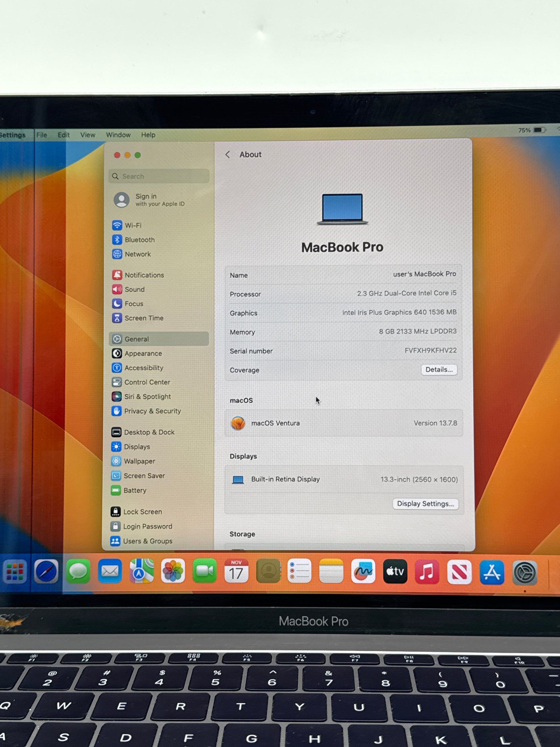Open the View menu
The image size is (560, 747).
pyautogui.click(x=88, y=135)
